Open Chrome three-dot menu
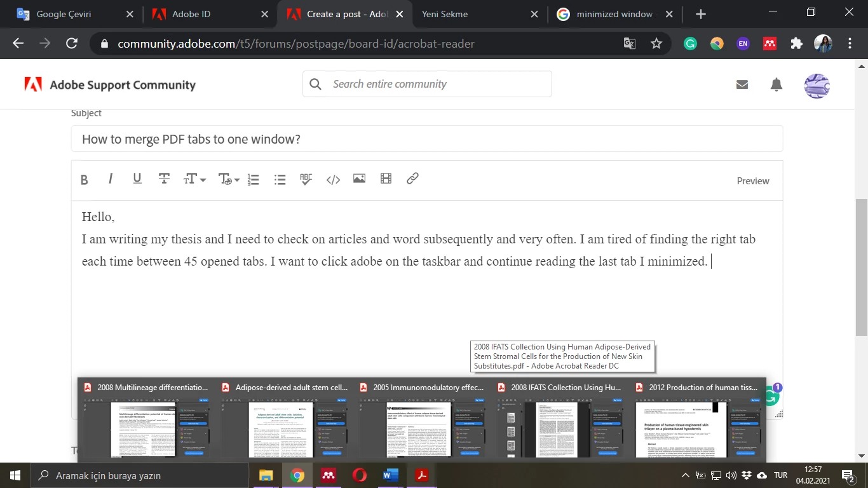This screenshot has height=488, width=868. click(x=850, y=43)
